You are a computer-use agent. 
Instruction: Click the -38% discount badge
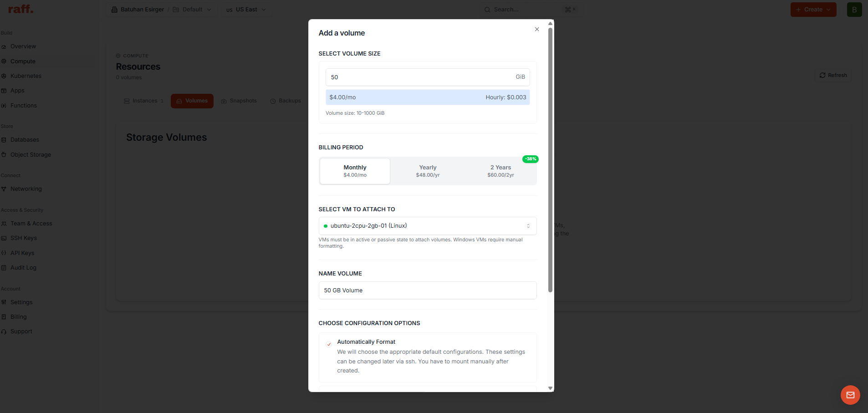point(531,159)
